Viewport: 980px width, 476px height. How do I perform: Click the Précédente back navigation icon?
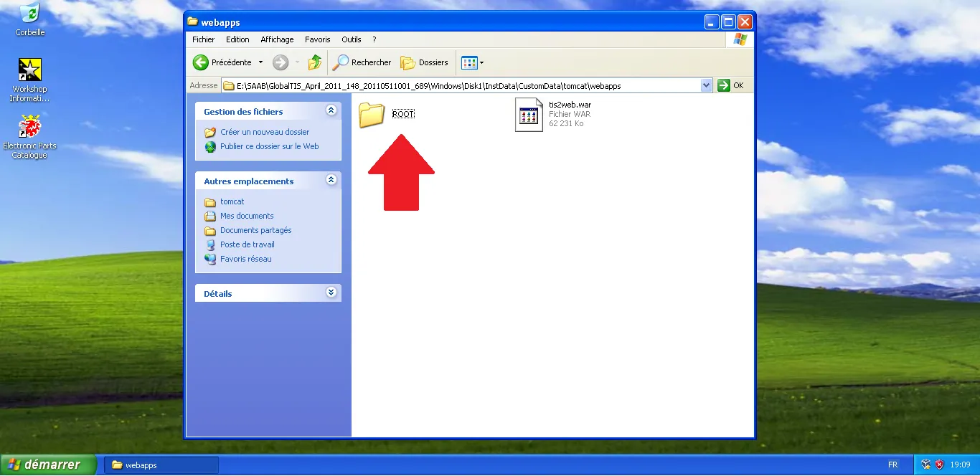(201, 62)
